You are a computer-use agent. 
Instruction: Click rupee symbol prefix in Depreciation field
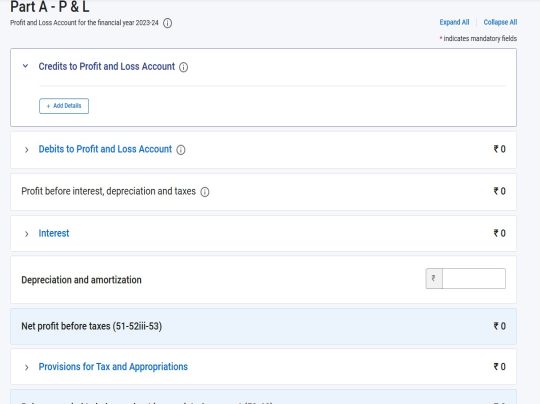[x=434, y=278]
